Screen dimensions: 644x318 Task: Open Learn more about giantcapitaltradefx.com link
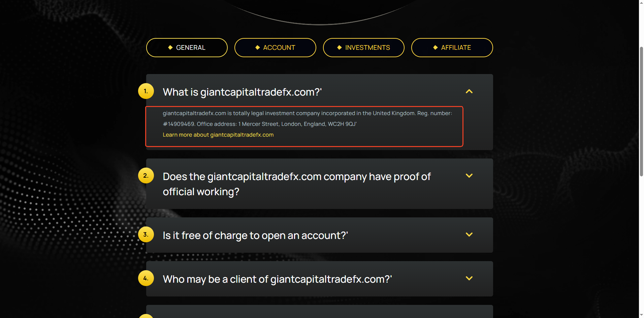pos(218,135)
